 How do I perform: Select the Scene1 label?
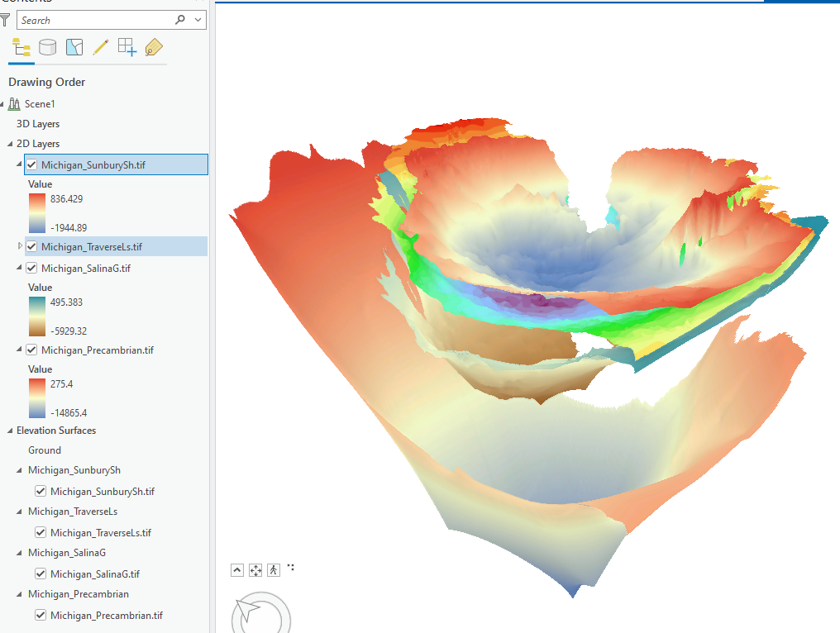pos(40,104)
